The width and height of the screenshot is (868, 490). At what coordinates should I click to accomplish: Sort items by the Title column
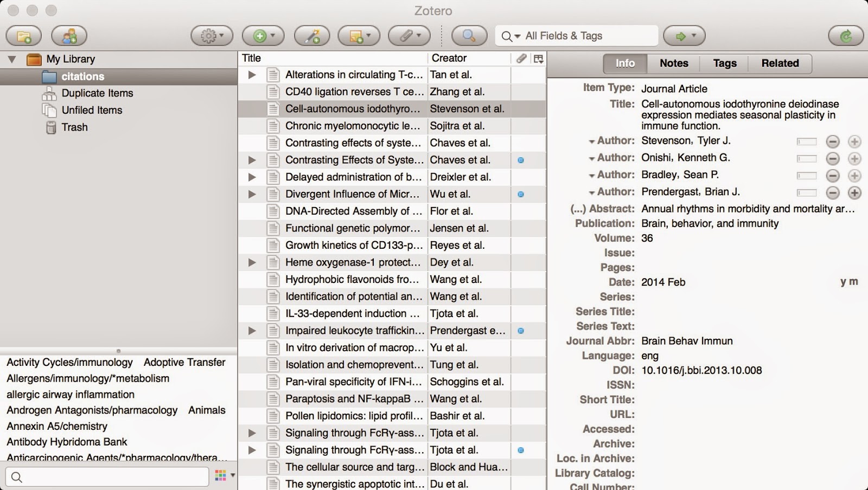(x=333, y=58)
